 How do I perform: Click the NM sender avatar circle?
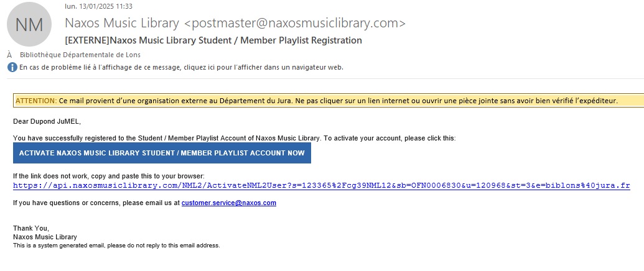(x=29, y=25)
